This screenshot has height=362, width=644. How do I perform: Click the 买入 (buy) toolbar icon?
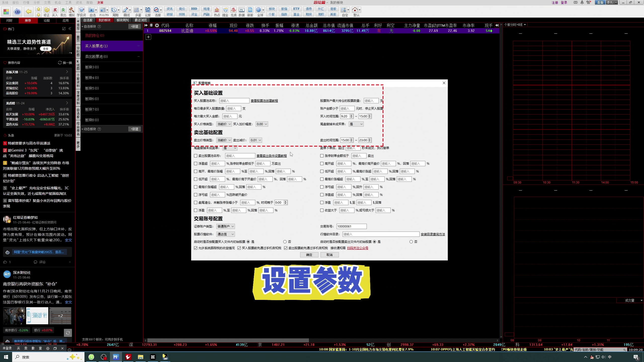coord(55,10)
